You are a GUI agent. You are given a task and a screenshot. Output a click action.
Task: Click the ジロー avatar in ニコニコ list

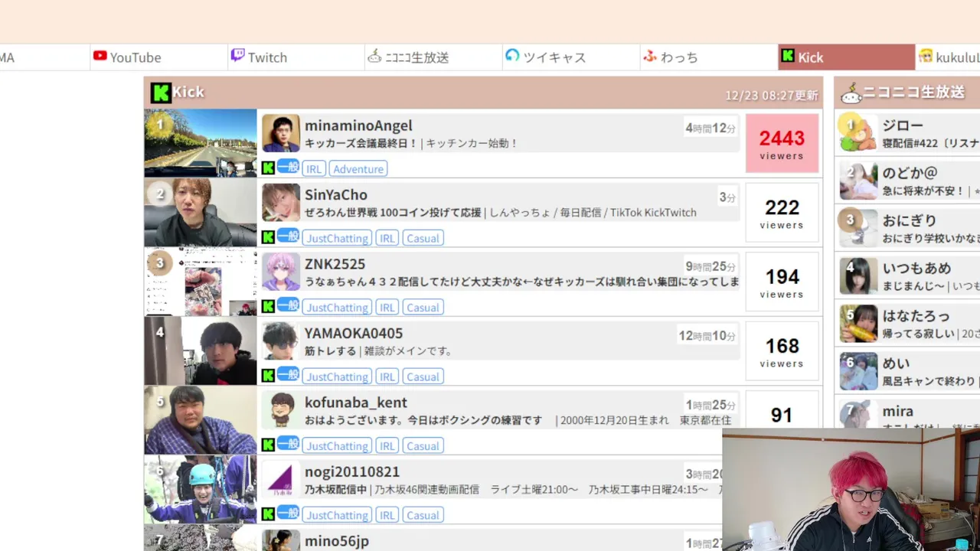[x=858, y=133]
